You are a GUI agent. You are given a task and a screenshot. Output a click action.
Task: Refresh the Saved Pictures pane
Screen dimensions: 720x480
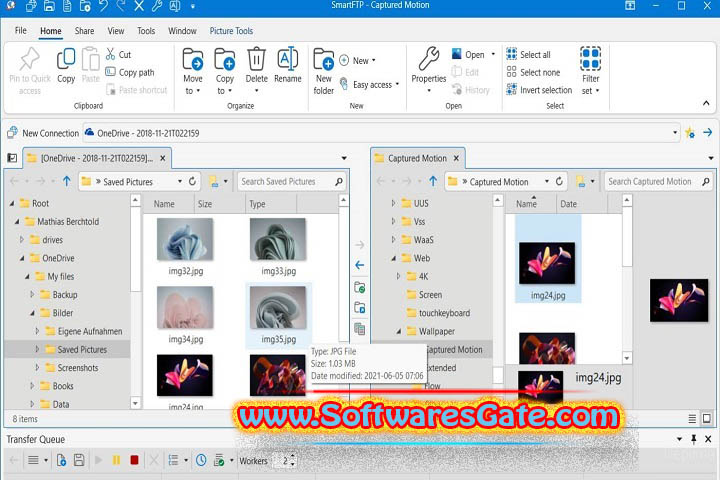coord(192,181)
